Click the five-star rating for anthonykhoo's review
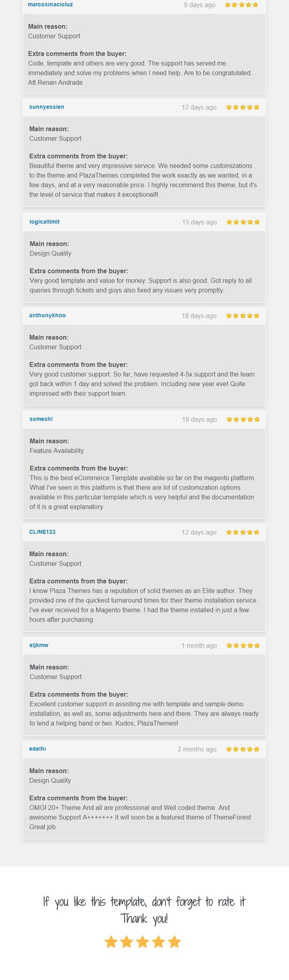Viewport: 289px width, 980px height. 243,316
